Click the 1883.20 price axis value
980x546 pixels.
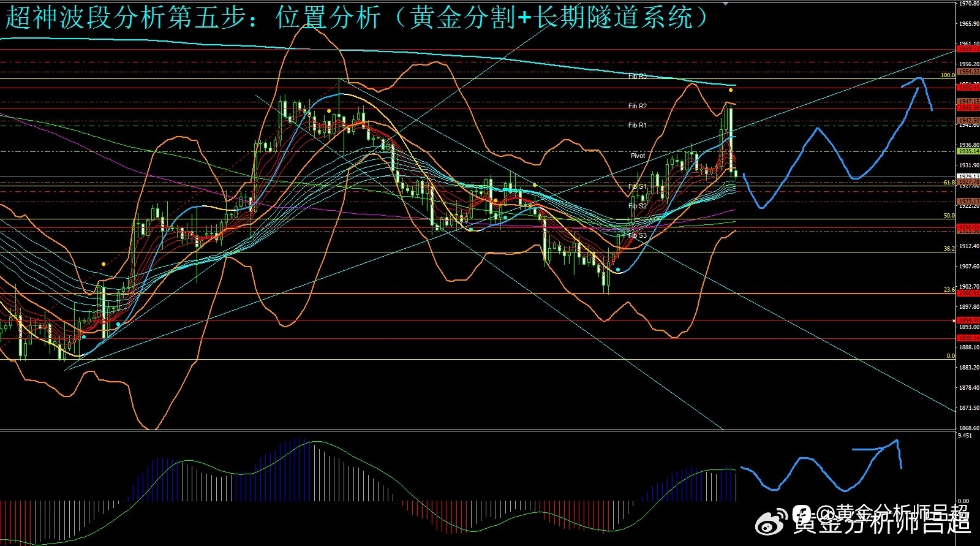coord(969,367)
